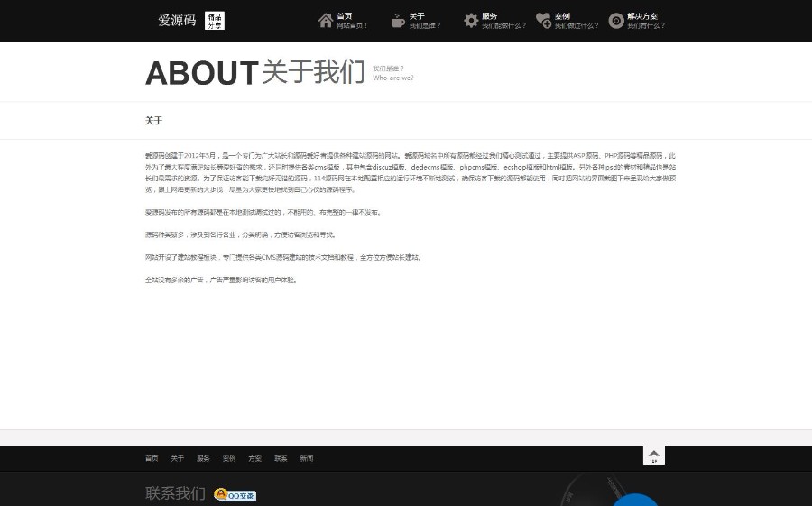Click the heart Cases icon
Screen dimensions: 812x506
(x=543, y=21)
